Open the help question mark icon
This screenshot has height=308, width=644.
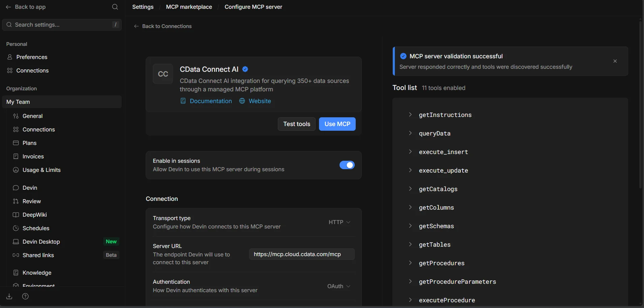coord(25,297)
